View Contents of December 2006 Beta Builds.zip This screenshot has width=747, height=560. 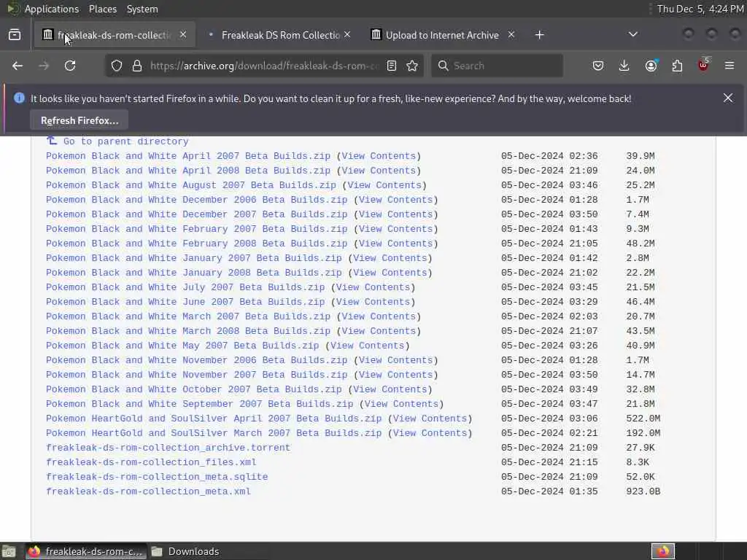click(396, 200)
